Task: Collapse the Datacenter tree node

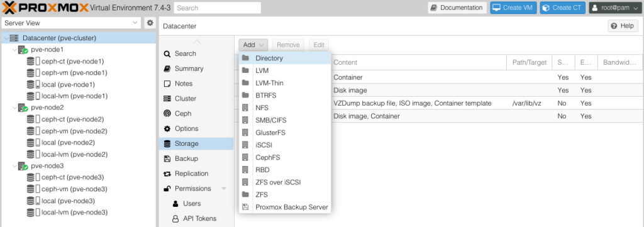Action: pos(6,38)
